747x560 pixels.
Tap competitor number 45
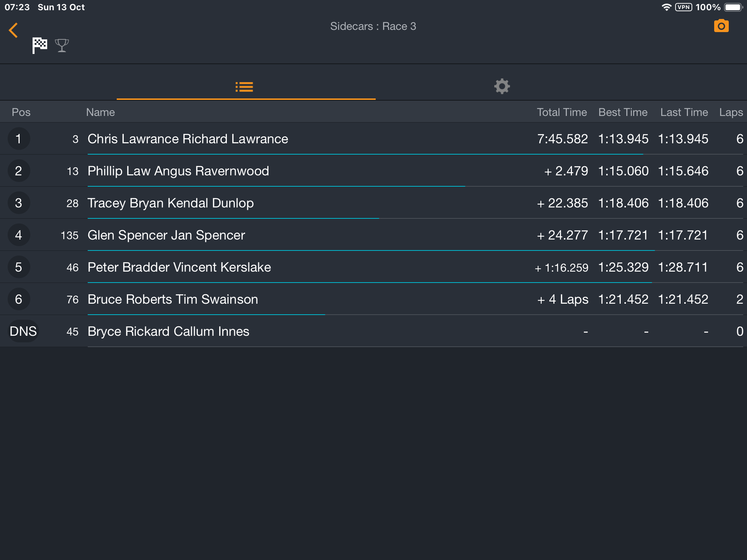[x=73, y=332]
